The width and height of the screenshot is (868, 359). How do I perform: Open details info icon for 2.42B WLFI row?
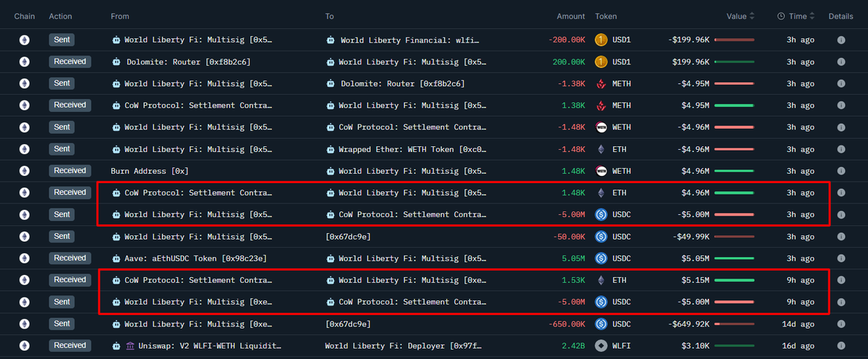(841, 346)
